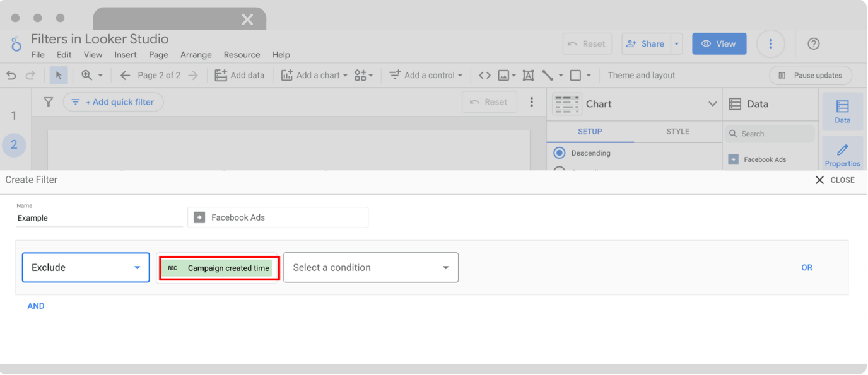Toggle Pause updates
Viewport: 868px width, 375px height.
(x=810, y=75)
